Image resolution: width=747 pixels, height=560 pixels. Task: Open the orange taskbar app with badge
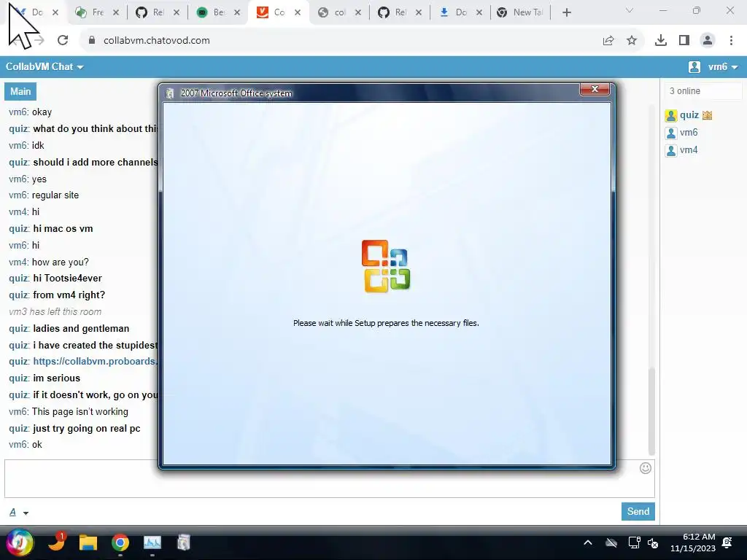pyautogui.click(x=57, y=542)
